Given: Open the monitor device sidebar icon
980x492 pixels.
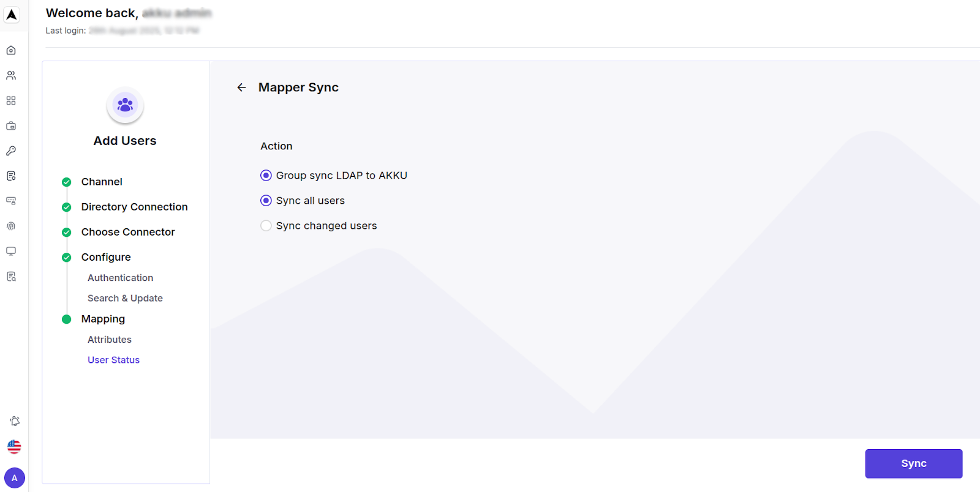Looking at the screenshot, I should click(x=11, y=251).
